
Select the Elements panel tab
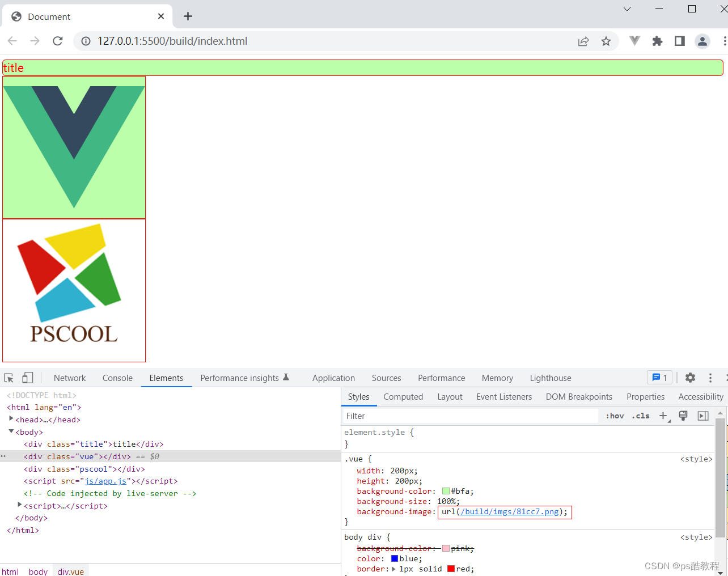click(x=166, y=378)
